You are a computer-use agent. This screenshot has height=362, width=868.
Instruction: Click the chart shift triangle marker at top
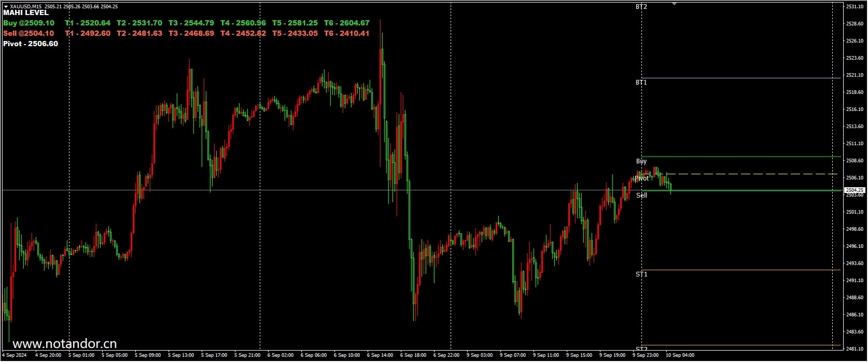674,4
